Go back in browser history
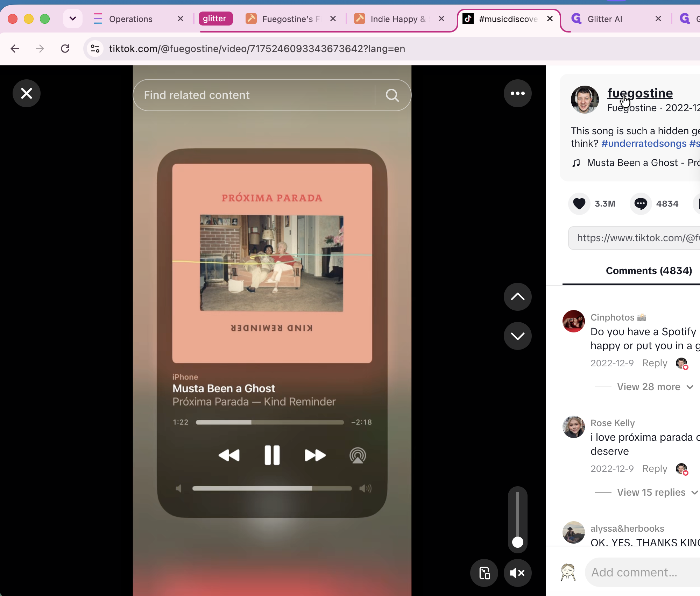Screen dimensions: 700x596 point(15,49)
